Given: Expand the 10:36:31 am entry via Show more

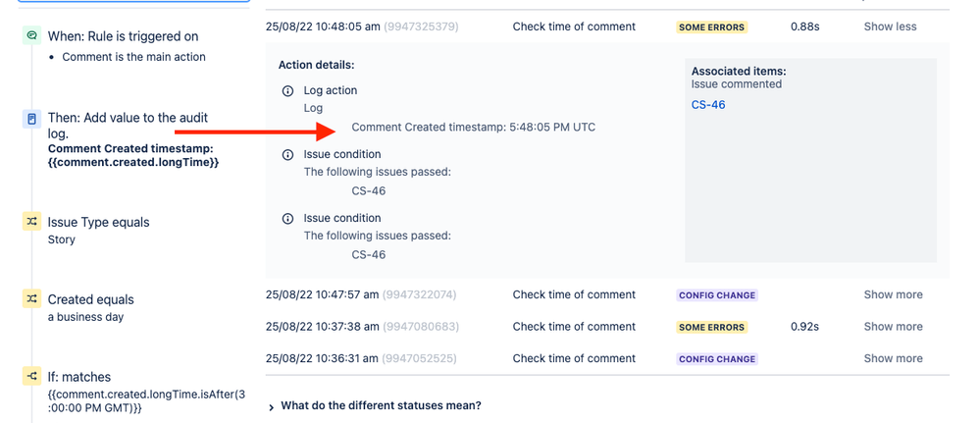Looking at the screenshot, I should [x=893, y=358].
